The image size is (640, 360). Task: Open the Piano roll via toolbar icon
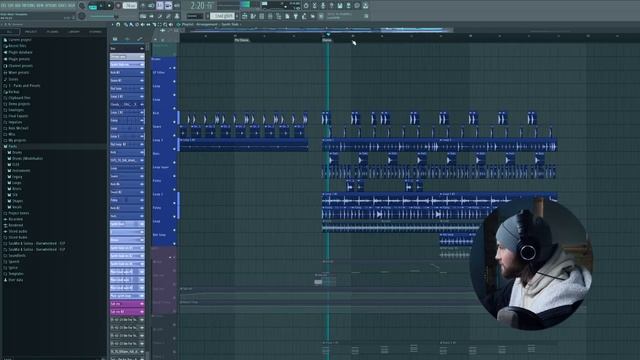pyautogui.click(x=253, y=16)
